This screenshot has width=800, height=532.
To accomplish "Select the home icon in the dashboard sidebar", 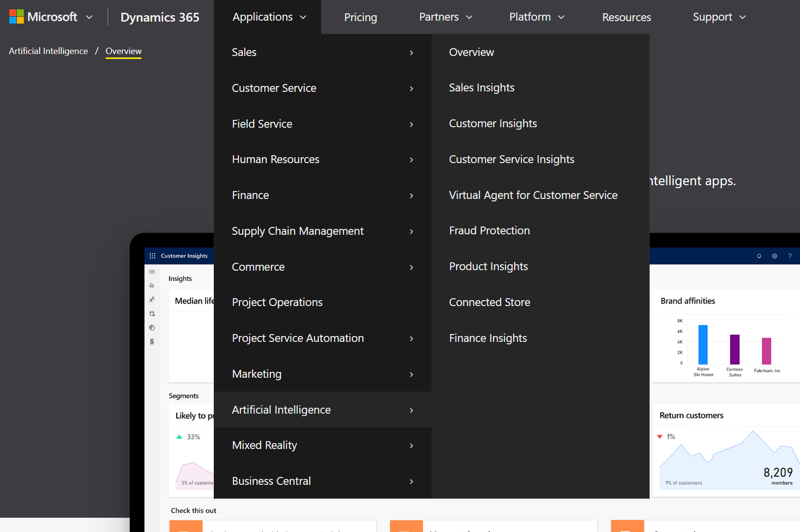I will 152,285.
